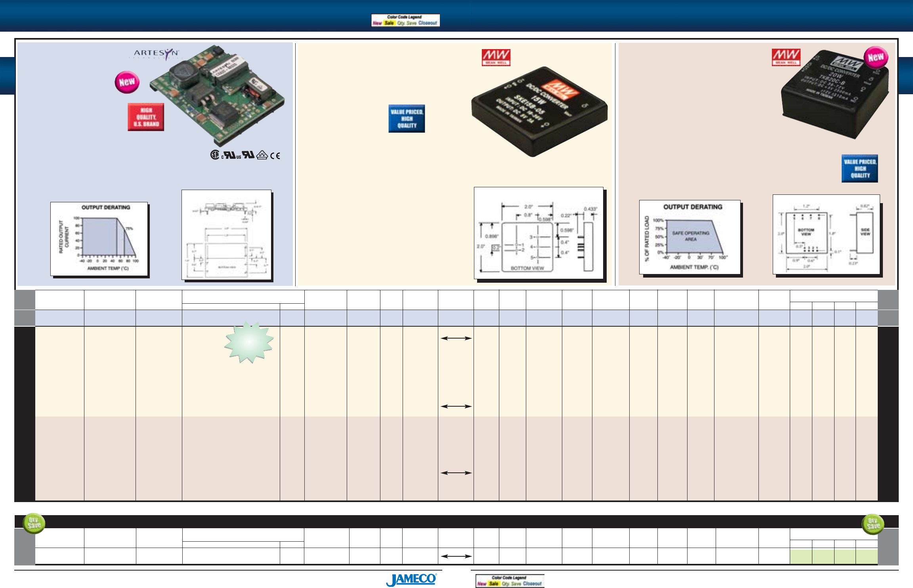The image size is (913, 588).
Task: Click double-headed arrow in Qty Save table row
Action: pyautogui.click(x=456, y=556)
